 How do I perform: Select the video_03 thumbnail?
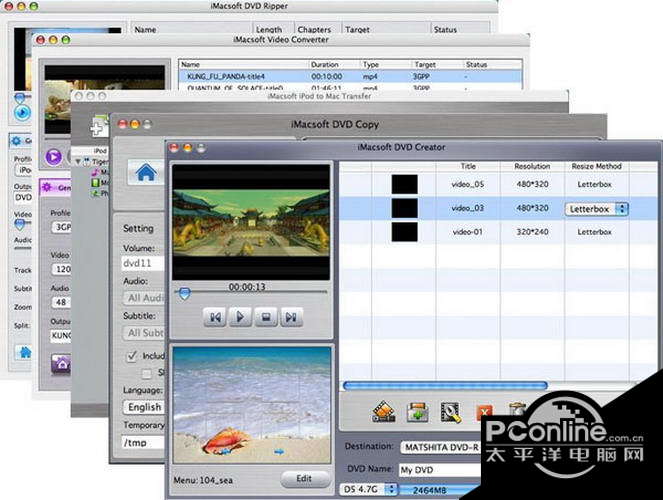[404, 208]
